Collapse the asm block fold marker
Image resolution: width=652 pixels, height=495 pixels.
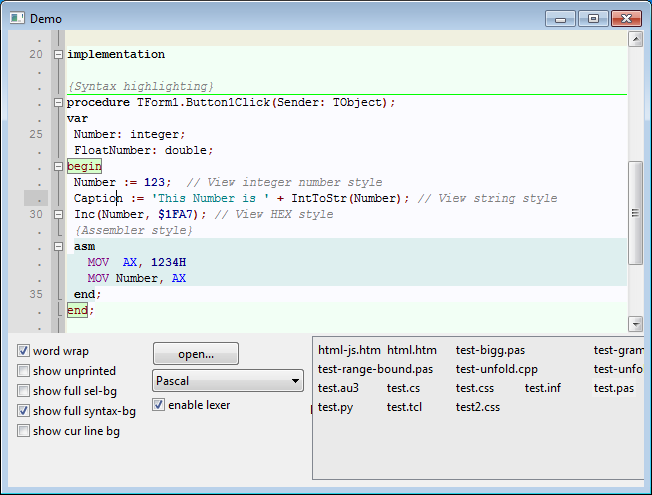(58, 247)
